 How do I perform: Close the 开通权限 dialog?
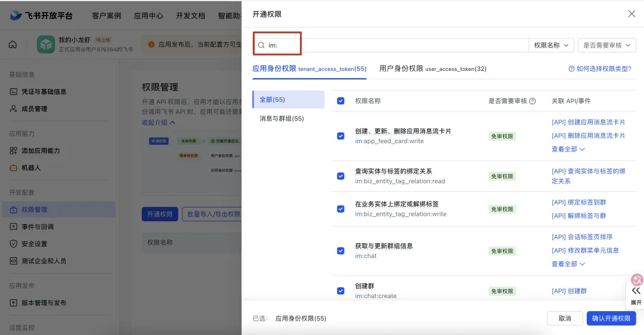tap(631, 14)
